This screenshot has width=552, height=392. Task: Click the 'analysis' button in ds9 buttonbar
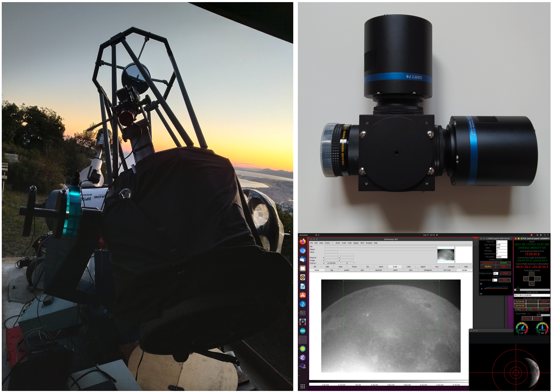451,267
